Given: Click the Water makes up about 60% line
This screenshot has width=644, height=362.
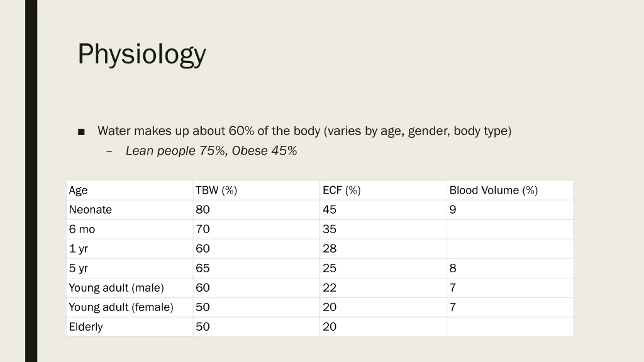Looking at the screenshot, I should (304, 131).
